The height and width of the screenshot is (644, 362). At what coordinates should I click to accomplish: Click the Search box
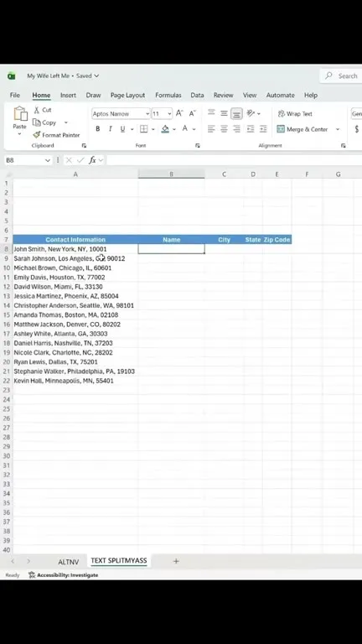342,76
